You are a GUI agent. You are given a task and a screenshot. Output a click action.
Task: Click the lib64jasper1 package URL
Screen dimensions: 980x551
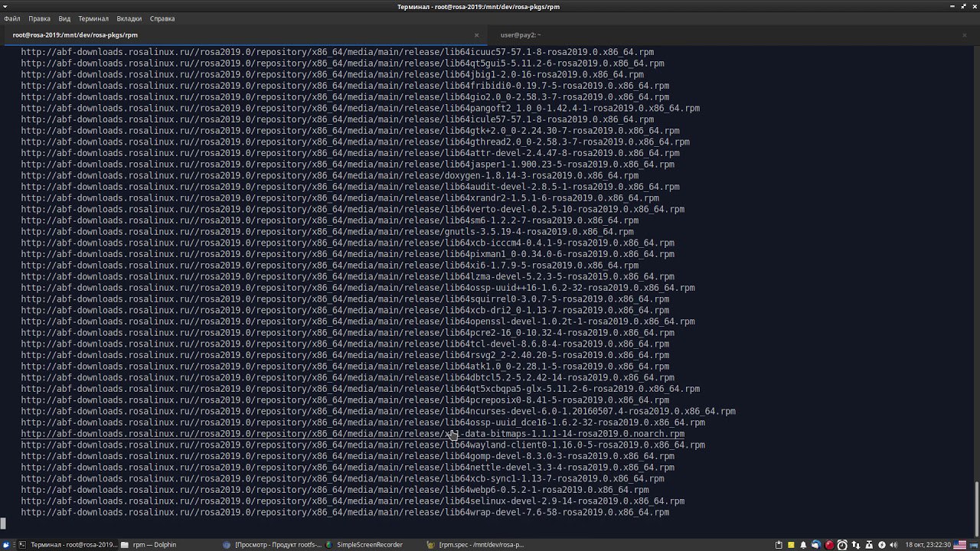(x=348, y=165)
